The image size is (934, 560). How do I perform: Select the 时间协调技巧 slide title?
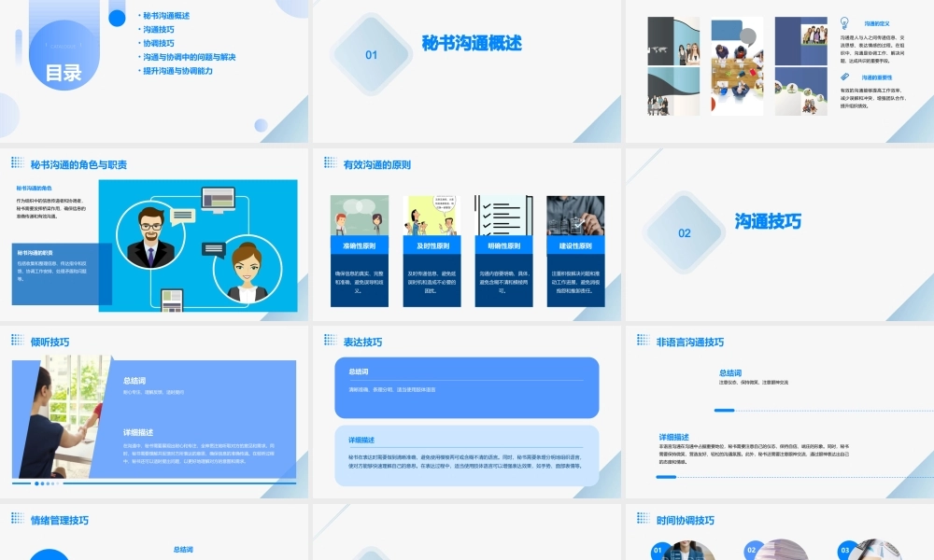(685, 520)
